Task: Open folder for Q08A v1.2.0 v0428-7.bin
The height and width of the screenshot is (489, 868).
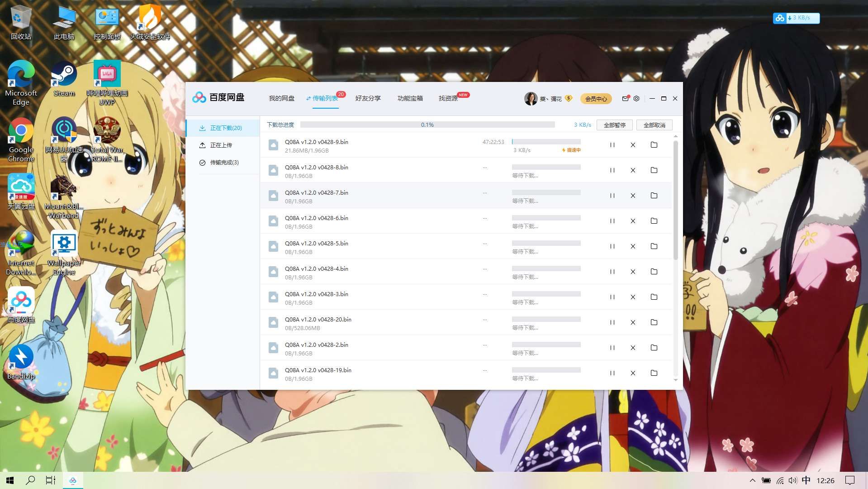Action: [x=654, y=196]
